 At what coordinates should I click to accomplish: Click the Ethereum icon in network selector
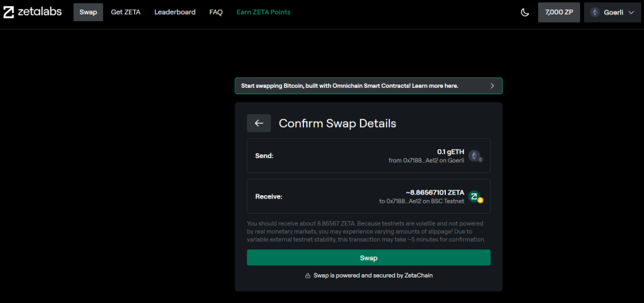(x=594, y=12)
